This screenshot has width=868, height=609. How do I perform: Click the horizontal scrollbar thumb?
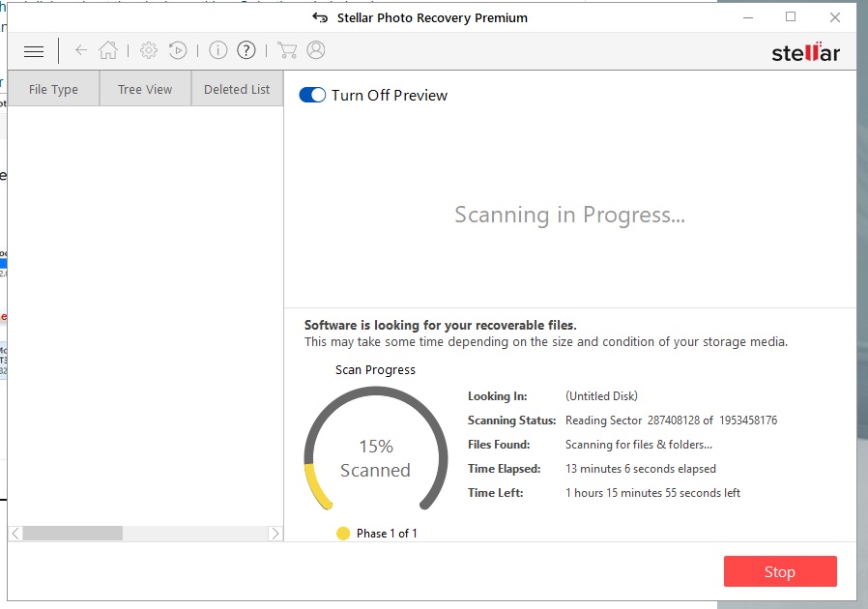click(72, 534)
